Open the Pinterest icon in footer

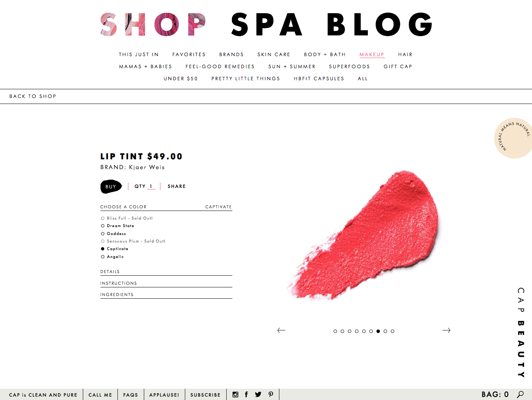pyautogui.click(x=271, y=394)
